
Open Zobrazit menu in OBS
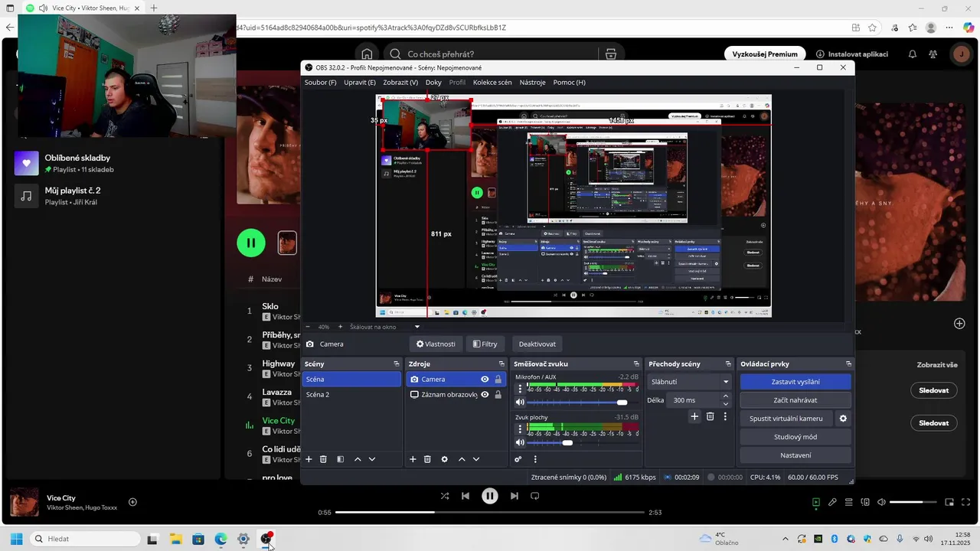click(400, 83)
